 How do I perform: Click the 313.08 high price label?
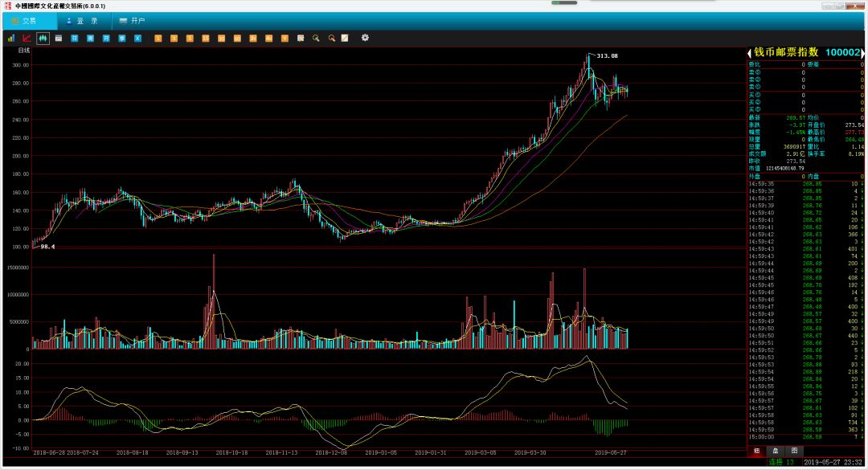(x=608, y=56)
